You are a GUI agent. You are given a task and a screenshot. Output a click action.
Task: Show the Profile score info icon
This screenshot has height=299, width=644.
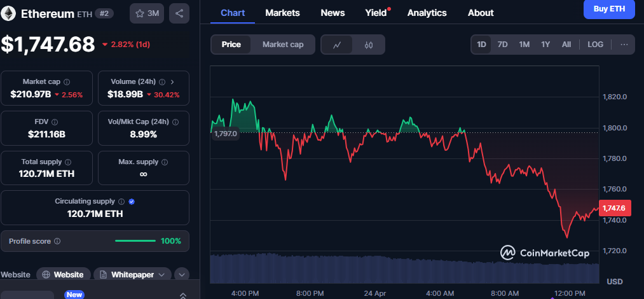(57, 241)
